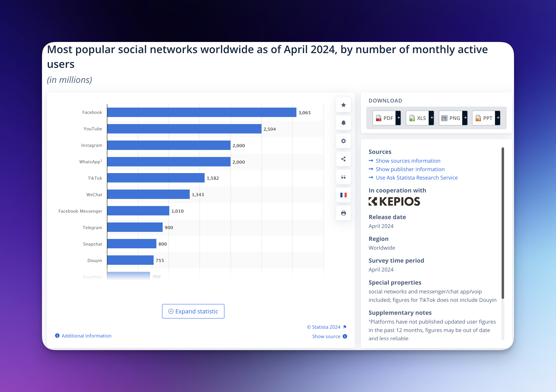Open Show sources information link
556x392 pixels.
click(x=408, y=161)
